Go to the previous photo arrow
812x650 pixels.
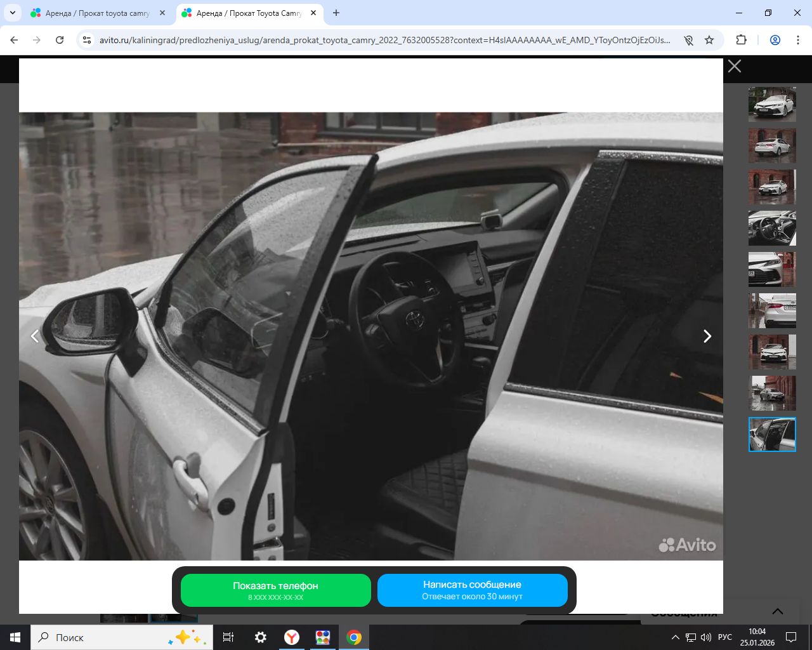pos(35,336)
